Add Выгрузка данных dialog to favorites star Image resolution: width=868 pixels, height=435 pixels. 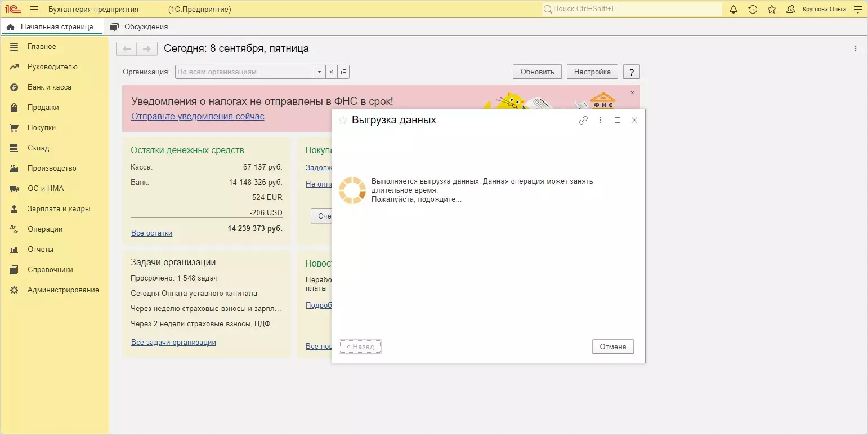point(343,120)
